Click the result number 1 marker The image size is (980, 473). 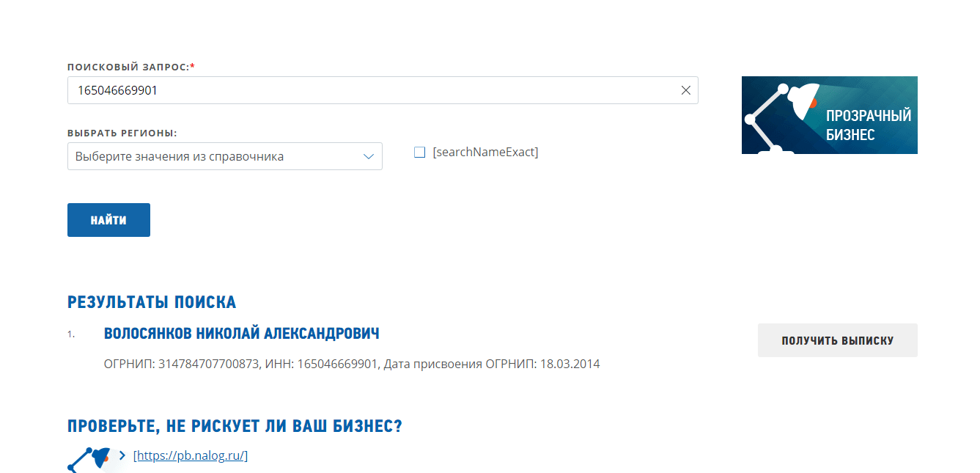[71, 334]
